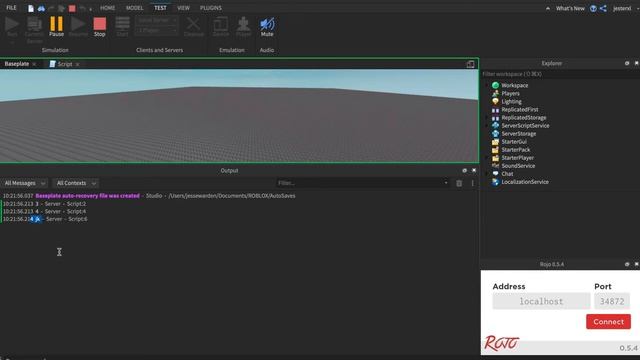Click the Rojo Port field
Image resolution: width=640 pixels, height=360 pixels.
(x=612, y=301)
